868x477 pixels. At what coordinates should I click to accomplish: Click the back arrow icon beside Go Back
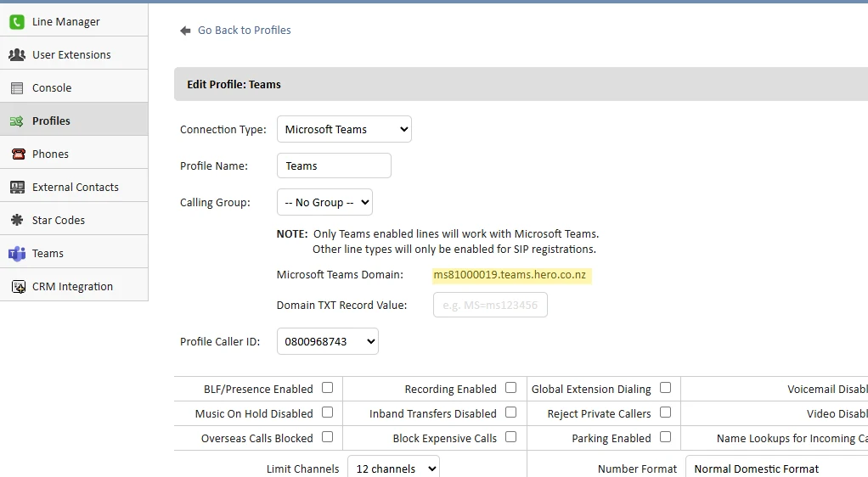pos(185,31)
